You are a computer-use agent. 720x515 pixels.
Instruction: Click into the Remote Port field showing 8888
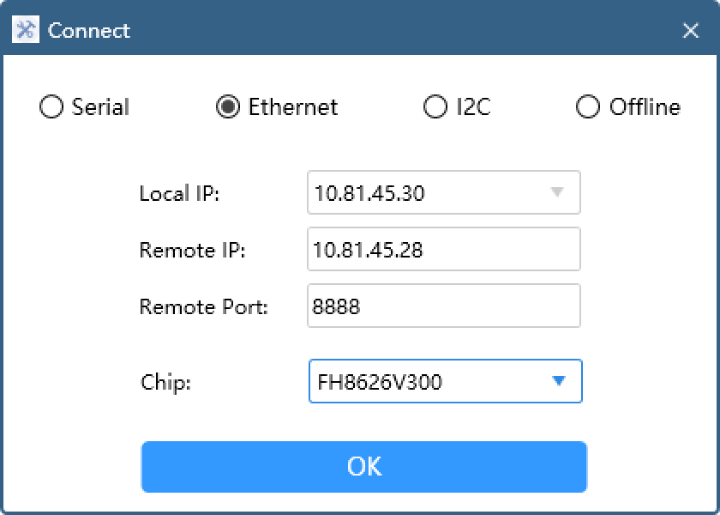click(444, 306)
